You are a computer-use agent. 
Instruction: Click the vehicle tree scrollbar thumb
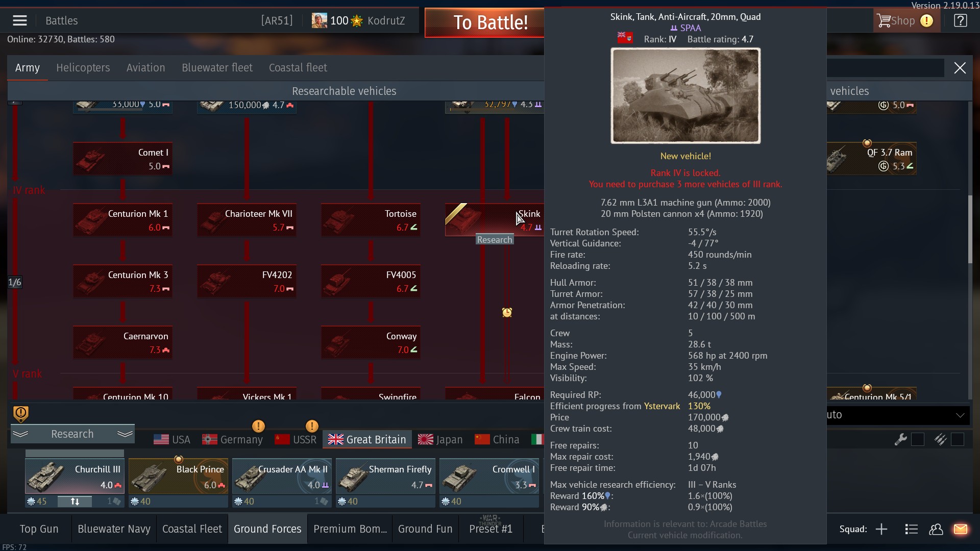(970, 229)
